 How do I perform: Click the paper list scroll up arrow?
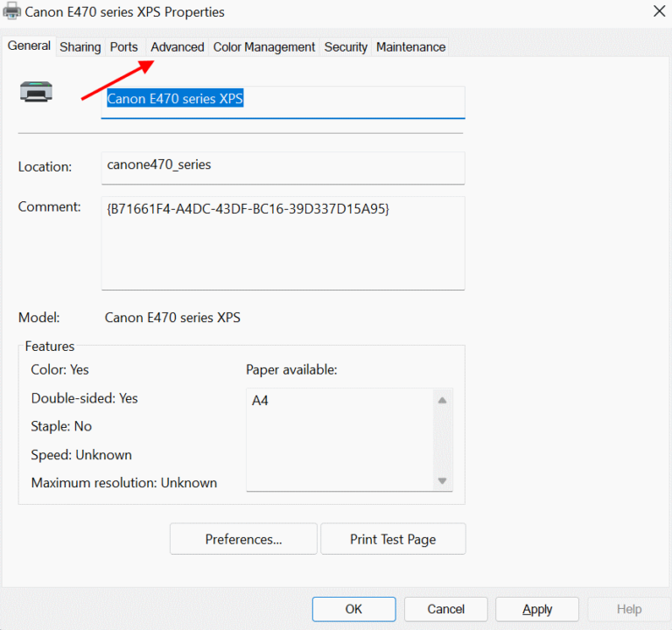pyautogui.click(x=442, y=401)
